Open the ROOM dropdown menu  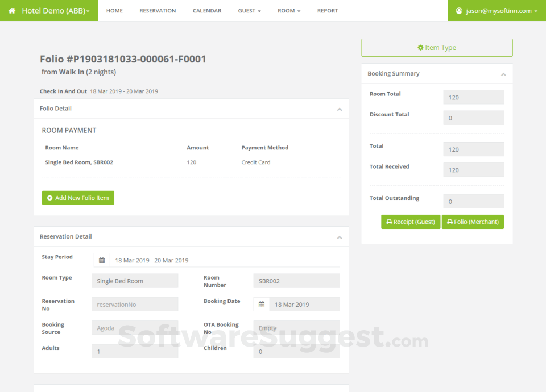tap(288, 10)
